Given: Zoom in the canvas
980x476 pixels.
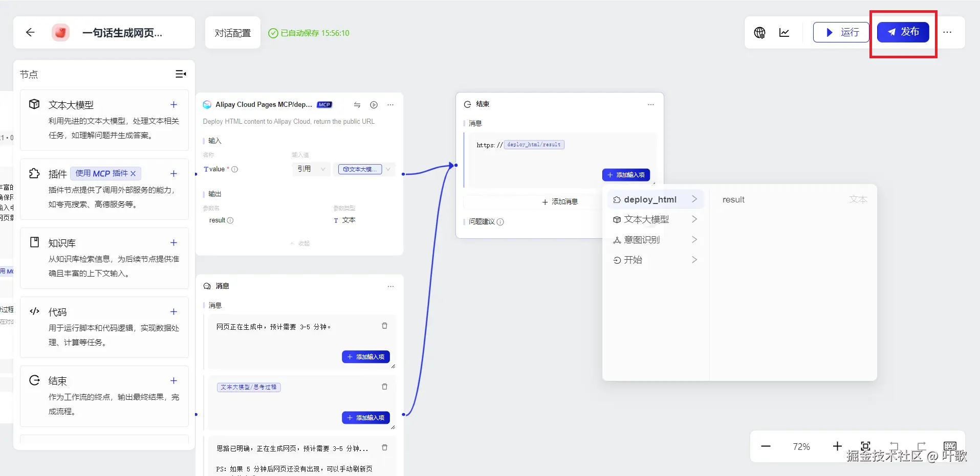Looking at the screenshot, I should [837, 446].
